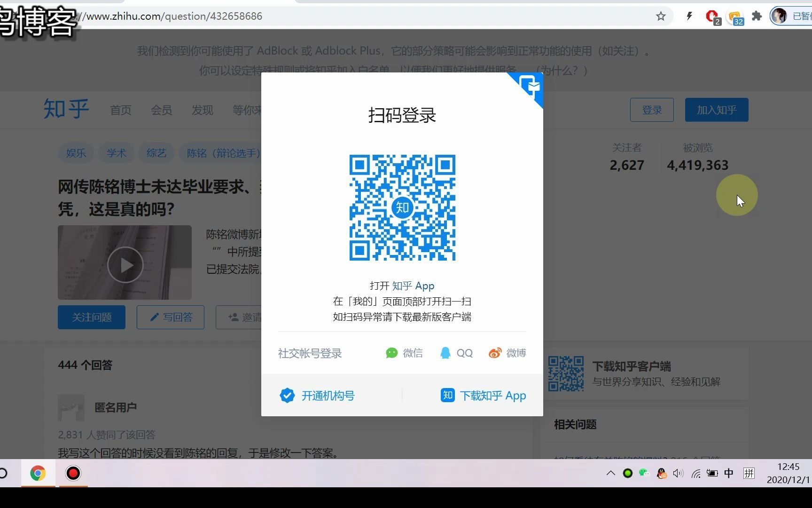Toggle the 中 input language indicator

point(729,473)
